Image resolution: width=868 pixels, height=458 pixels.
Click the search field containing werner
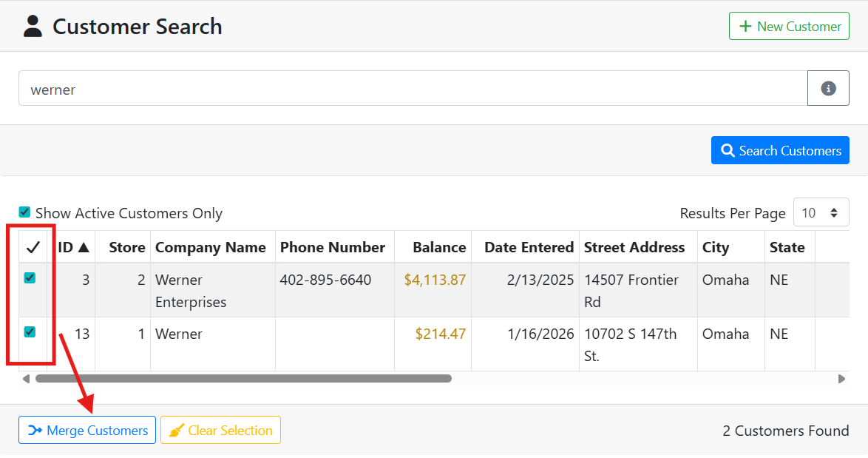413,89
